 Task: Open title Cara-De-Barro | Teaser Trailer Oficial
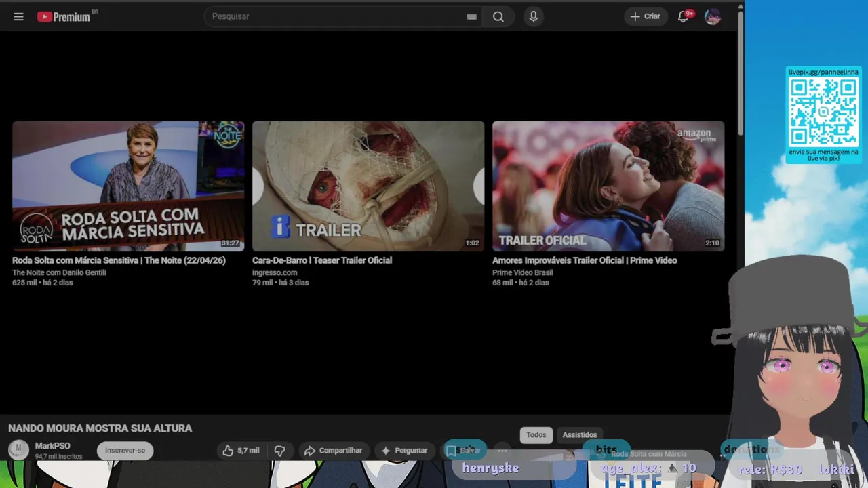tap(322, 260)
